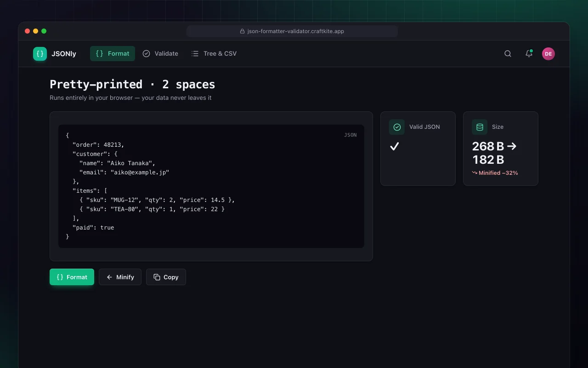Click the 268 B → 182 B value
Screen dimensions: 588x368
point(494,153)
